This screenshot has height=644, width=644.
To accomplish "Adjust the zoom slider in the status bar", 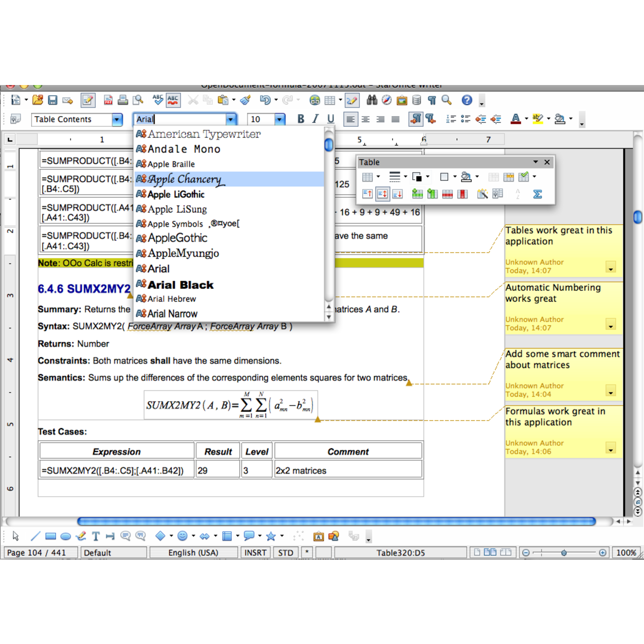I will (x=564, y=552).
